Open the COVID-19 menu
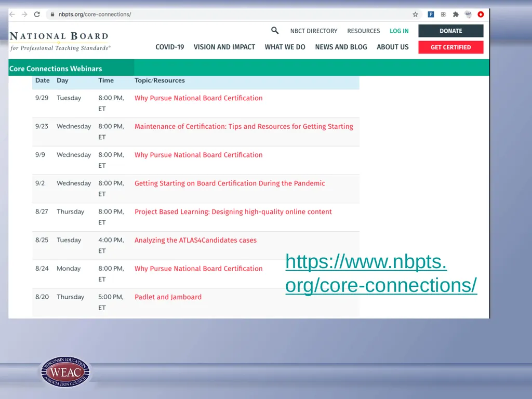The image size is (532, 399). tap(170, 47)
